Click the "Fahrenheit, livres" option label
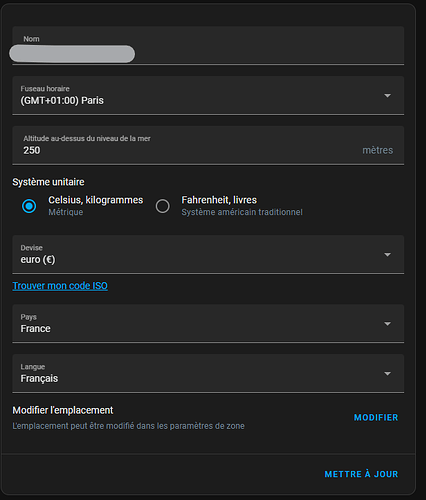 coord(219,200)
